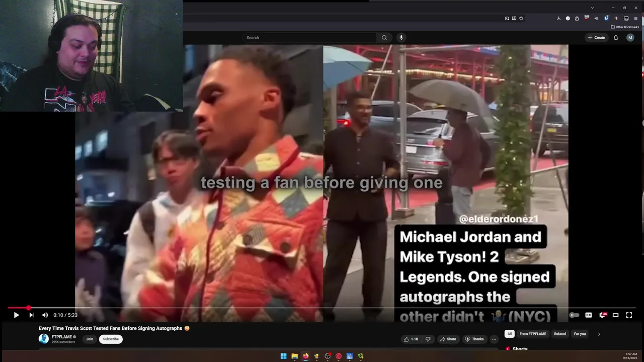Click the YouTube search field
Viewport: 644px width, 362px height.
coord(309,38)
